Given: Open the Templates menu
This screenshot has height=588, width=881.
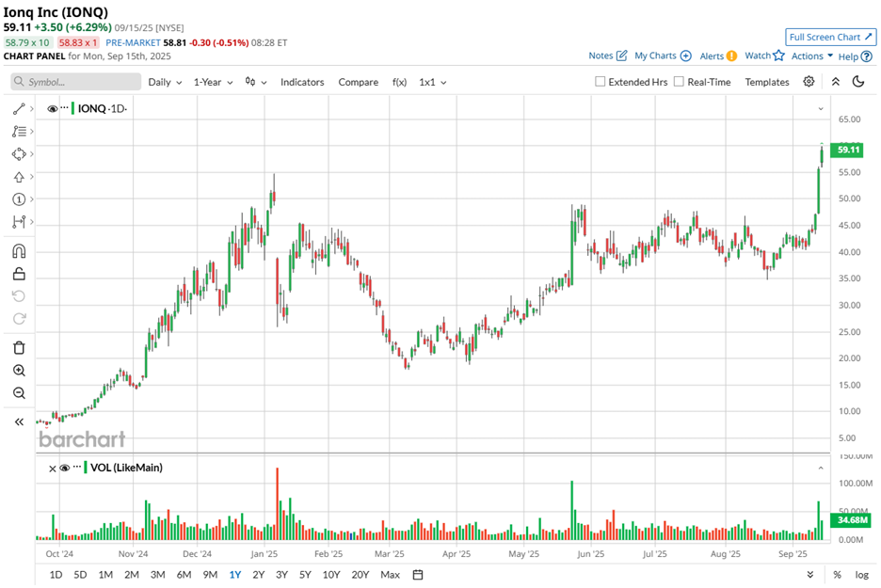Looking at the screenshot, I should [x=767, y=82].
